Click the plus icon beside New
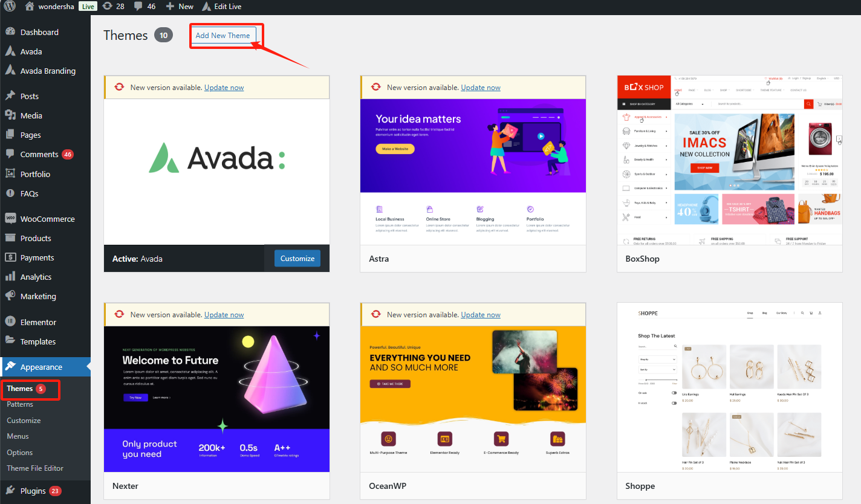The height and width of the screenshot is (504, 861). [170, 7]
